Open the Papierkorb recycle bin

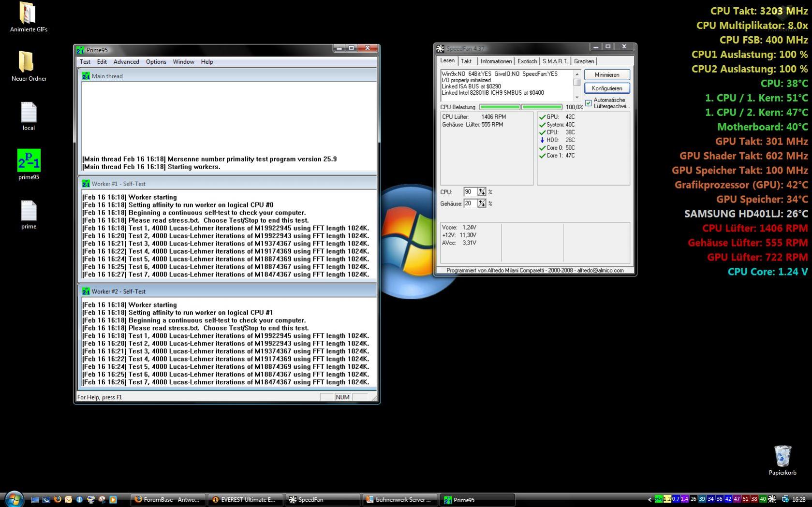pyautogui.click(x=782, y=460)
